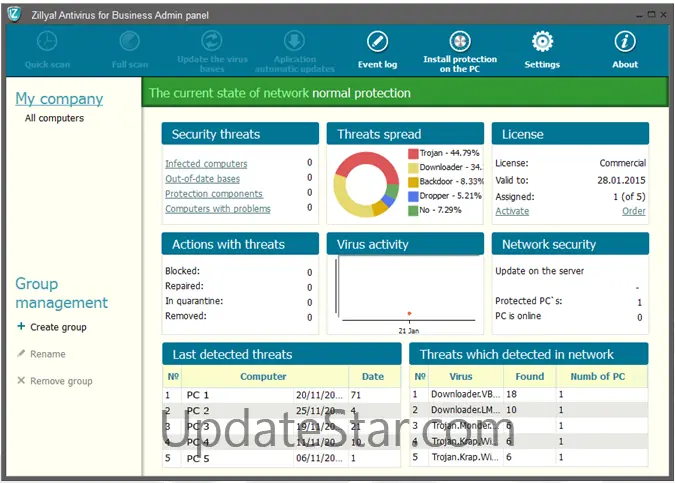Viewport: 675px width, 483px height.
Task: Click Threats which detected in network header
Action: [529, 354]
